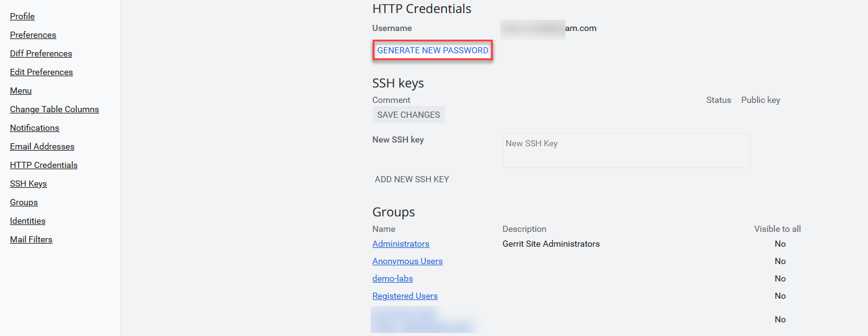Screen dimensions: 868x336
Task: Open Edit Preferences section
Action: tap(42, 72)
